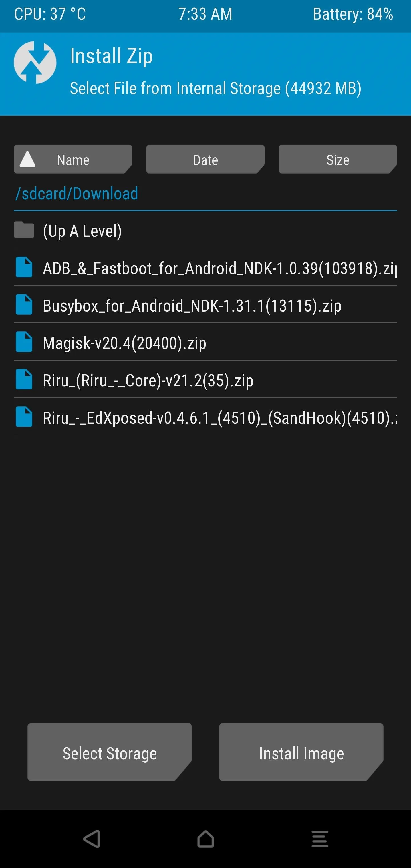Switch to Install Image mode
411x868 pixels.
click(301, 752)
